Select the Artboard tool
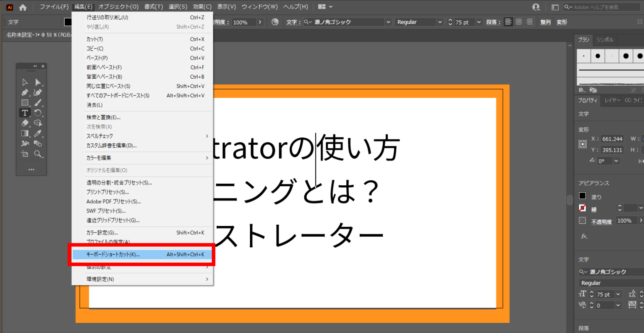Viewport: 644px width, 333px height. point(25,154)
